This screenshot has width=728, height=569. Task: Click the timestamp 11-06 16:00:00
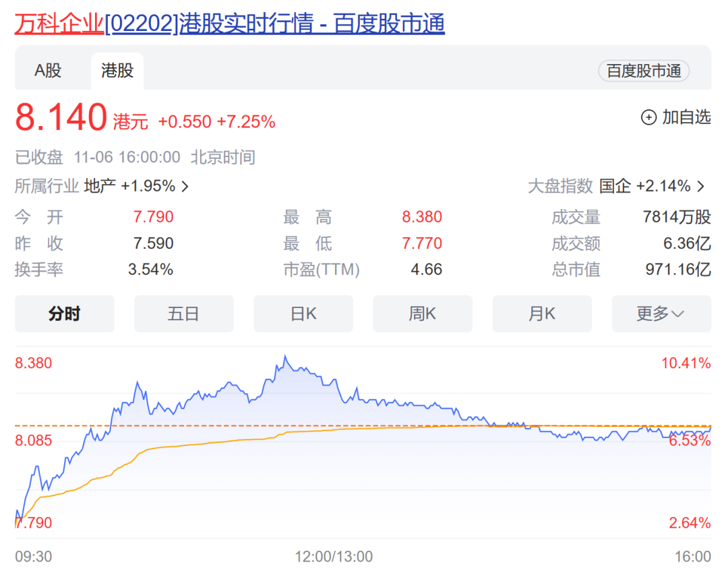127,158
